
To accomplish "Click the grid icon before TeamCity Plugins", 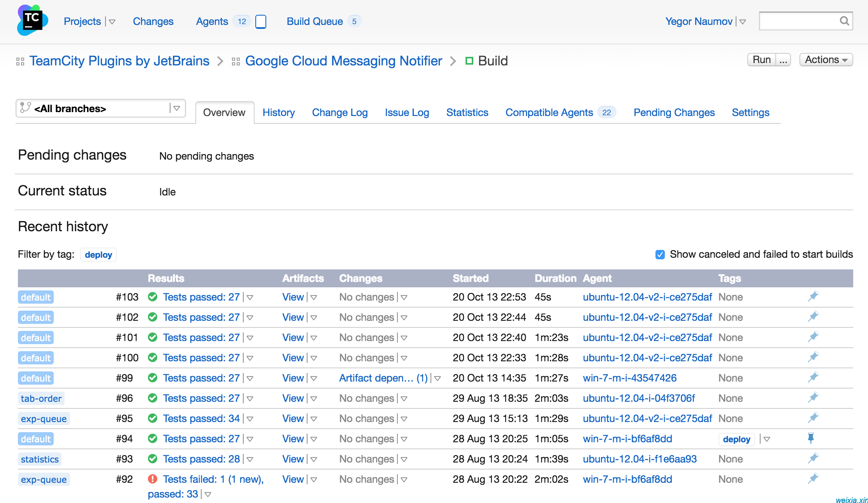I will point(20,62).
